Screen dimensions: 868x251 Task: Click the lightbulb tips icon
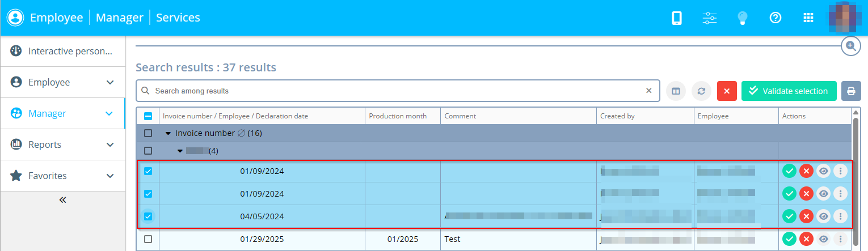click(x=742, y=18)
